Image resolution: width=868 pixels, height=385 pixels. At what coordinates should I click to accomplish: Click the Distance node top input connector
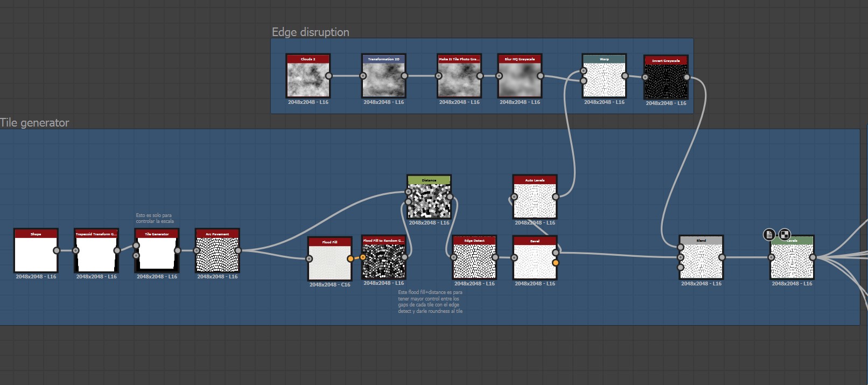408,192
